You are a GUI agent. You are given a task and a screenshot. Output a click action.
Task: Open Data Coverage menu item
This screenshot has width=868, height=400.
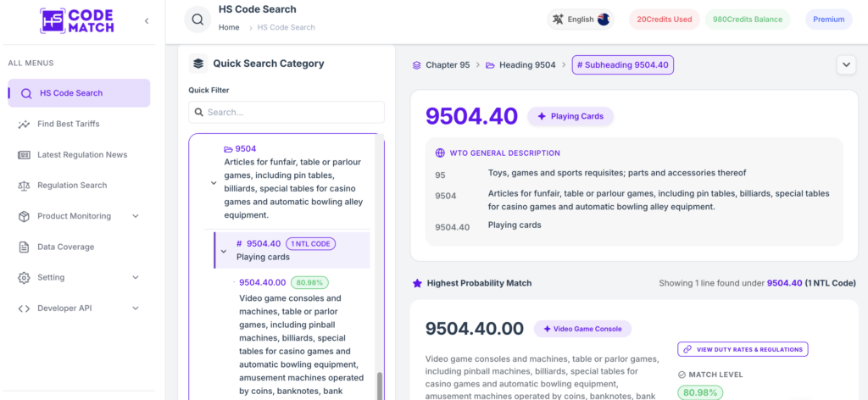coord(66,247)
